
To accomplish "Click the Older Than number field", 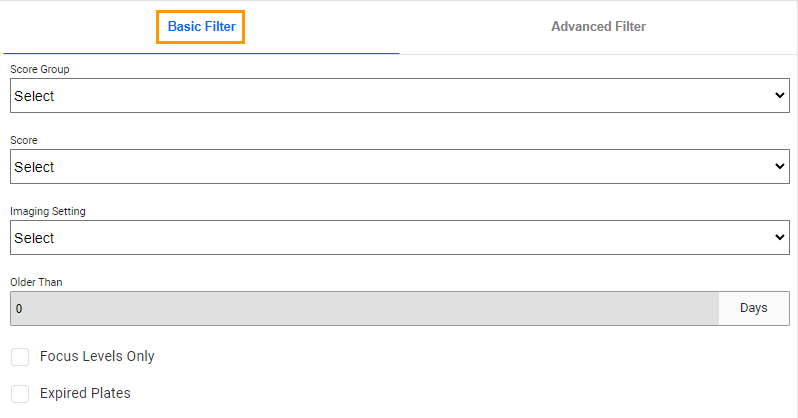I will pyautogui.click(x=364, y=309).
